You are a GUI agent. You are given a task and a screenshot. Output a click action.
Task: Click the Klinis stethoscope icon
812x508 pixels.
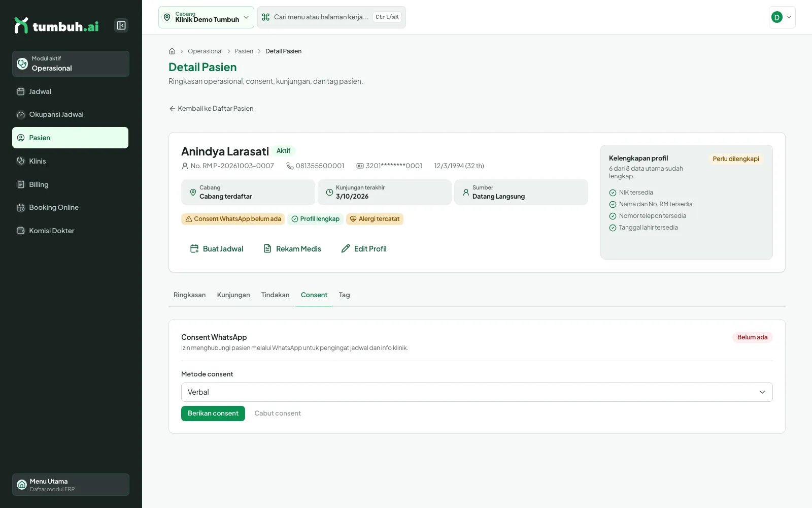(x=21, y=161)
